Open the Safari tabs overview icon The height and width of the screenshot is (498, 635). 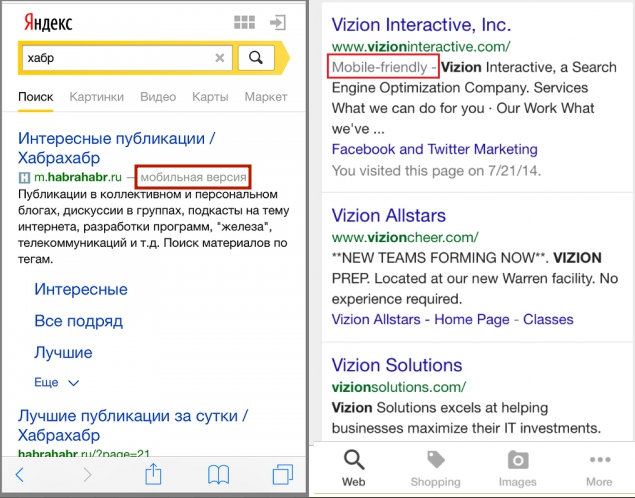pos(283,474)
